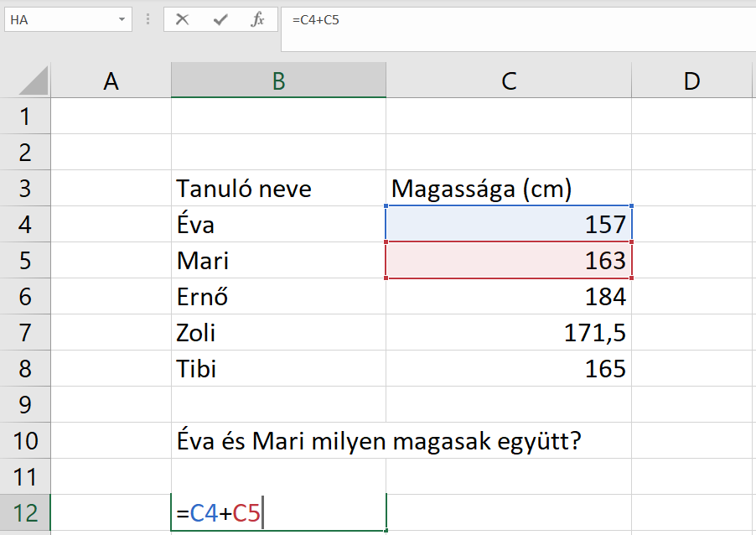
Task: Click the Cancel (X) formula icon
Action: click(x=183, y=19)
